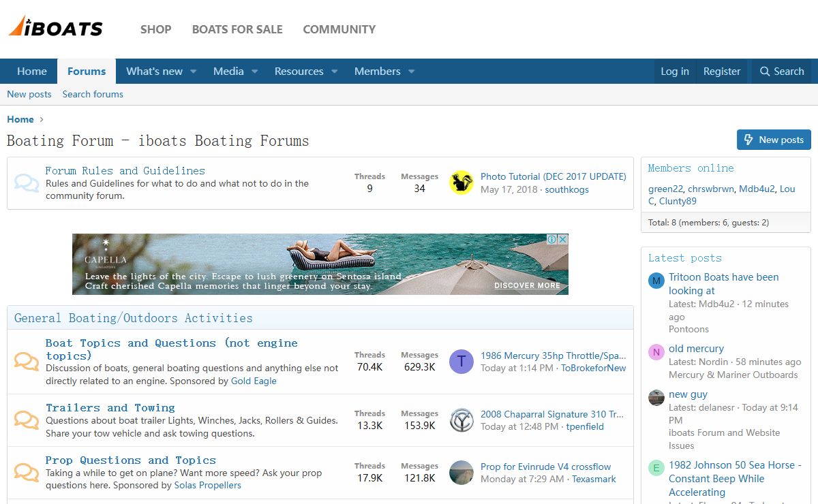Click DISCOVER MORE in the ad

pos(527,285)
